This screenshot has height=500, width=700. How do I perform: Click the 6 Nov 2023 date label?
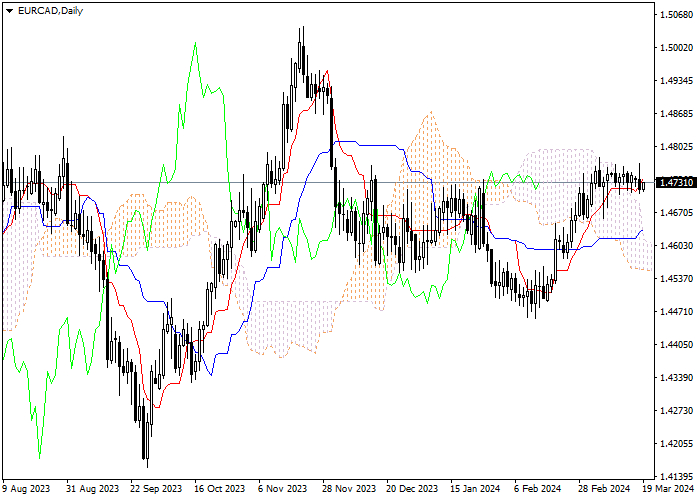tap(283, 488)
